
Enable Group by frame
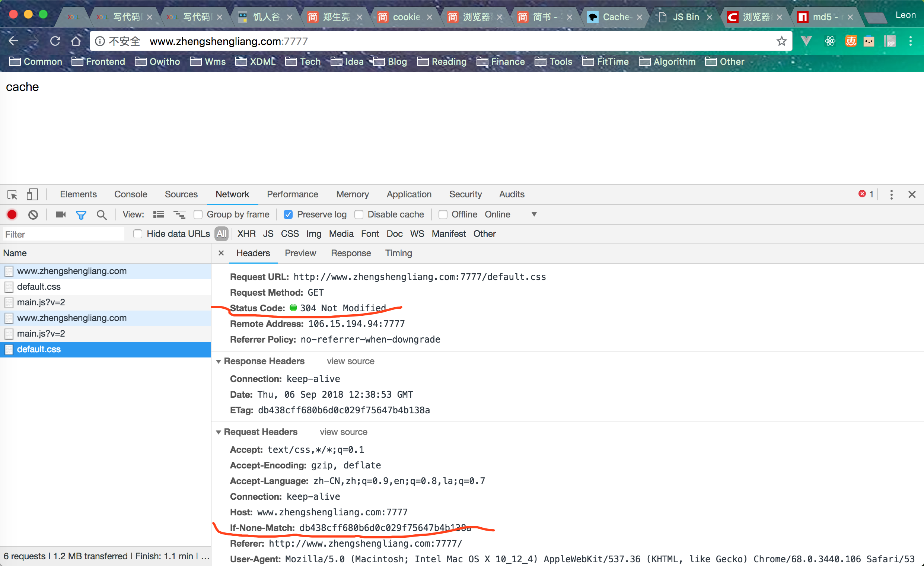pos(198,214)
